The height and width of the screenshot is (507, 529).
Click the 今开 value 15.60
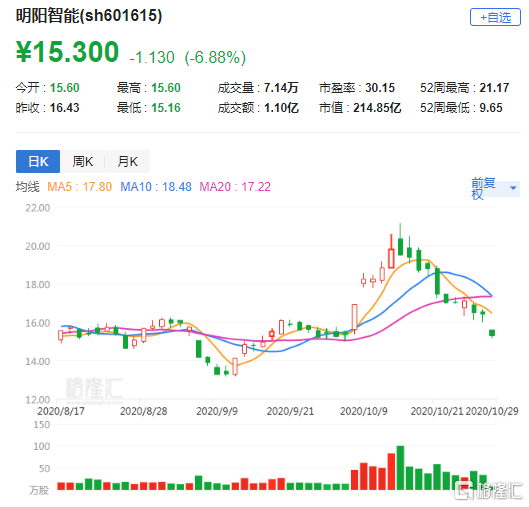64,88
